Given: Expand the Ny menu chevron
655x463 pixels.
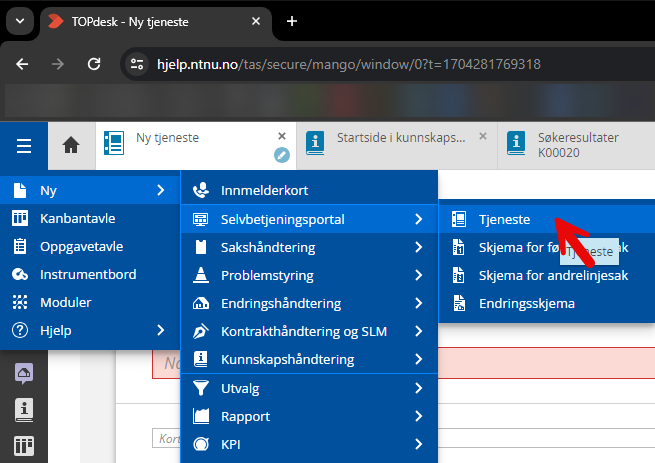Looking at the screenshot, I should click(161, 190).
